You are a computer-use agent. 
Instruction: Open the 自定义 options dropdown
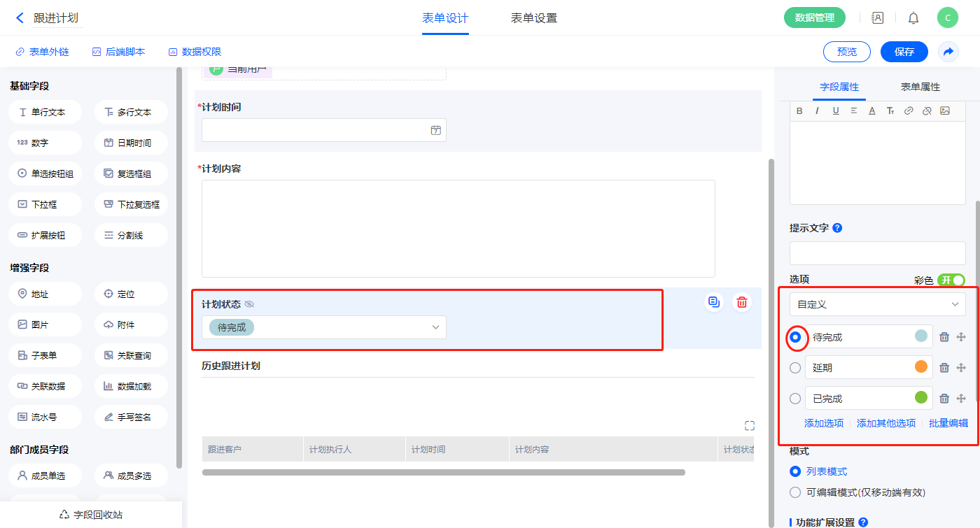877,304
